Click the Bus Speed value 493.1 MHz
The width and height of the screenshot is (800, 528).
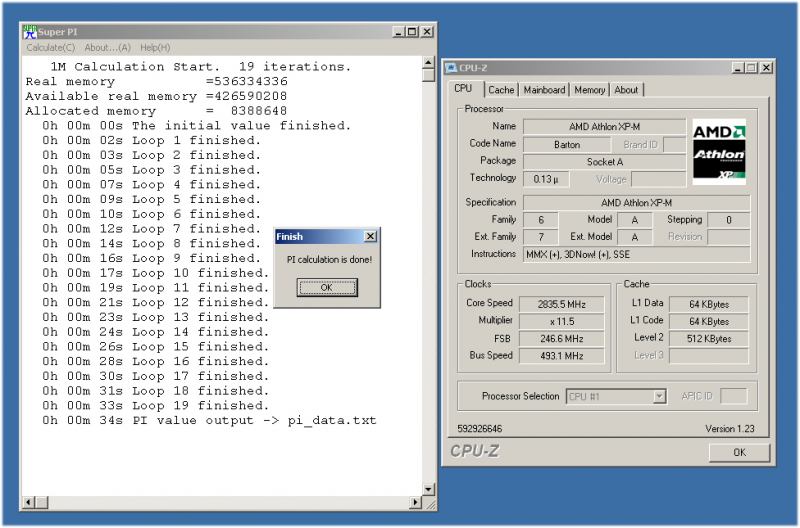562,356
